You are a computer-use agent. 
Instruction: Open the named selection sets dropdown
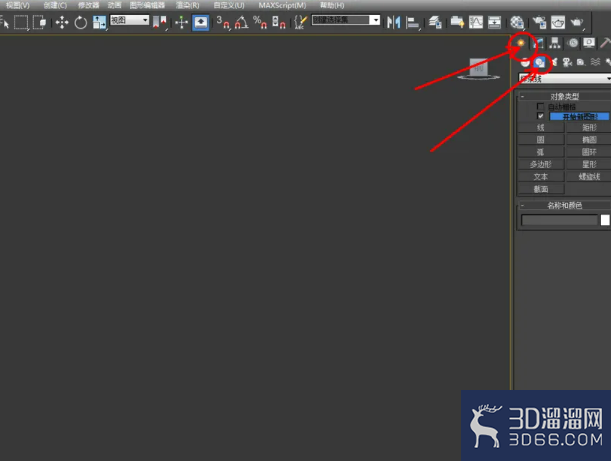point(346,20)
